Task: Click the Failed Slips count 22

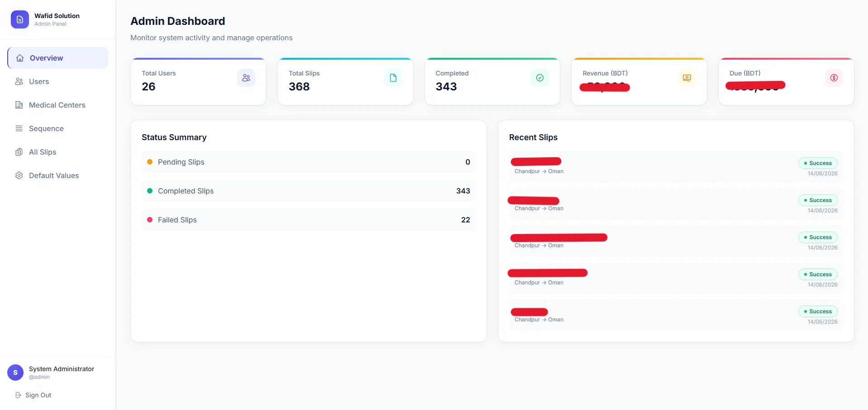Action: pos(466,220)
